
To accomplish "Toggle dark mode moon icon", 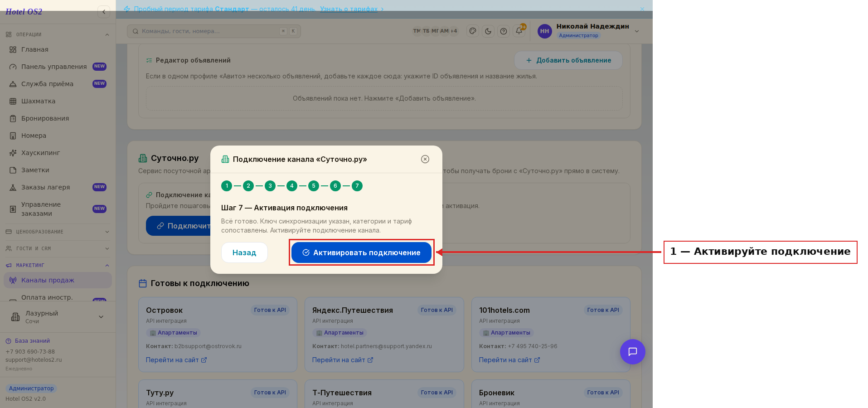I will click(488, 31).
